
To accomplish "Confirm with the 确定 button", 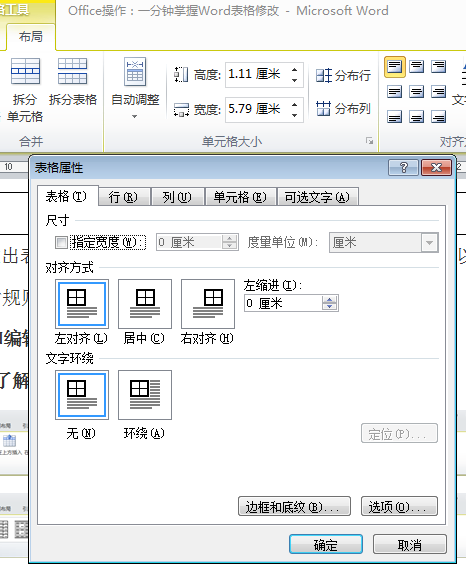I will pos(326,544).
